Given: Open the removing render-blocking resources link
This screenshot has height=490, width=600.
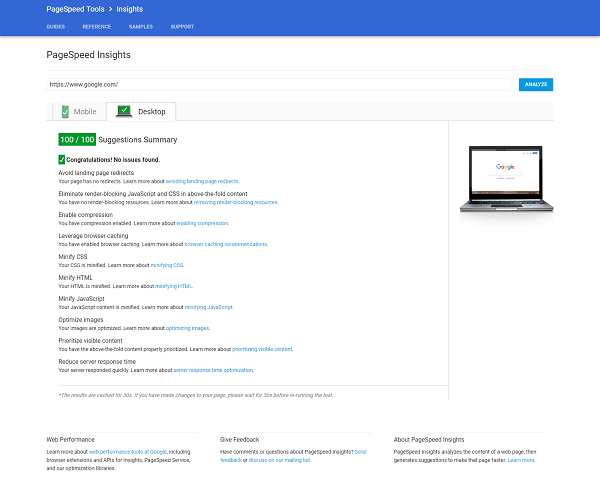Looking at the screenshot, I should point(236,202).
